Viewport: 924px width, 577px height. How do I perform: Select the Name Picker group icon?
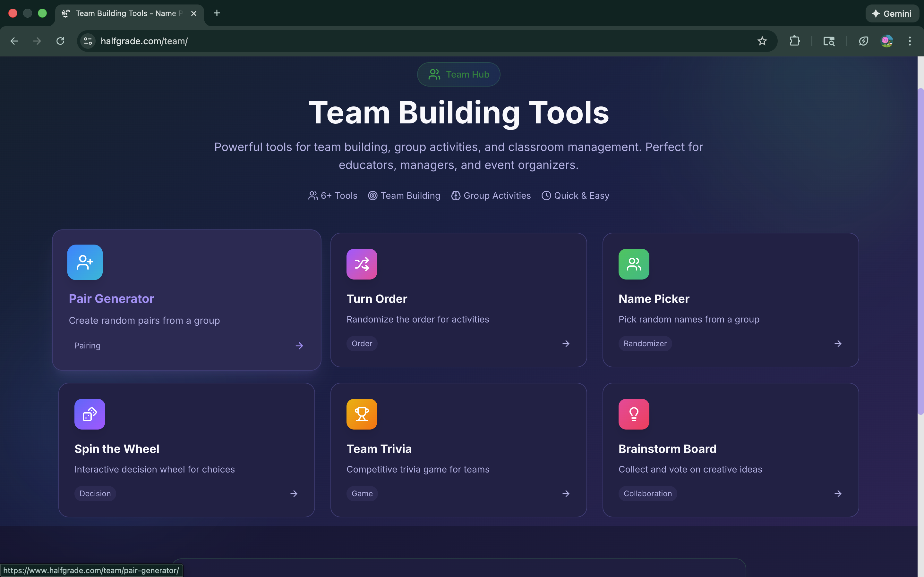click(633, 264)
